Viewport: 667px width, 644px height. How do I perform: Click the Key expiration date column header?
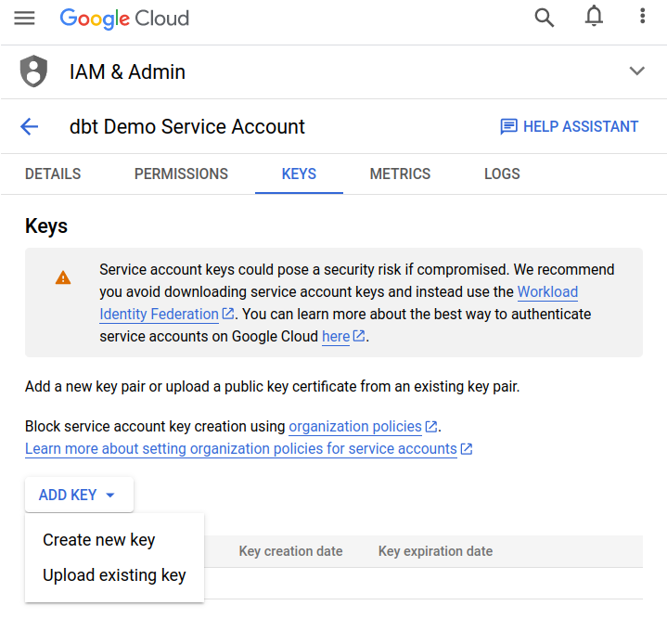click(435, 551)
